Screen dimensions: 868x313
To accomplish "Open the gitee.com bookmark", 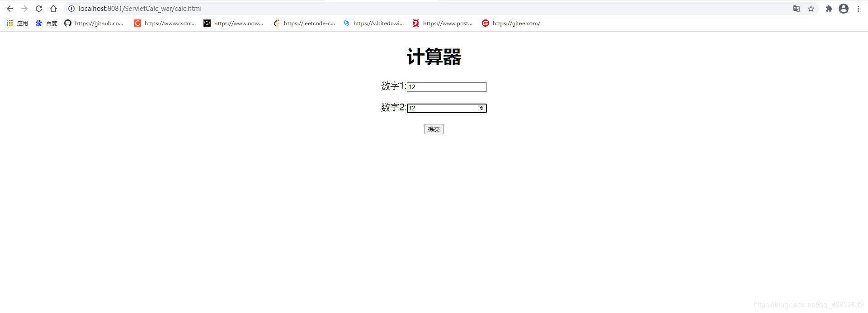I will pos(511,23).
